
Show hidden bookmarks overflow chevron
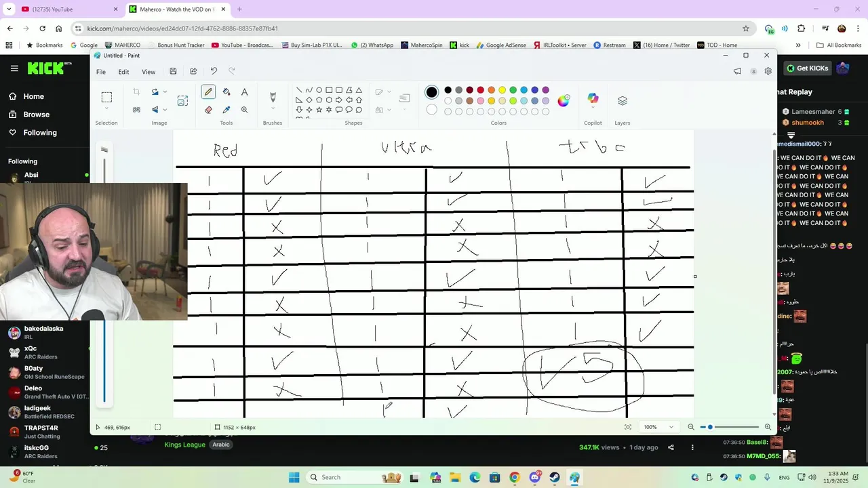pos(798,45)
